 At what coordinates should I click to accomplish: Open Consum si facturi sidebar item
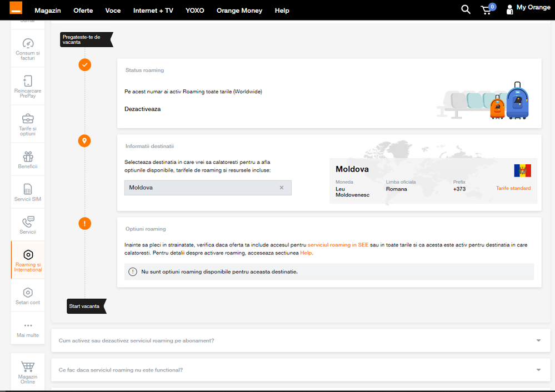pos(28,49)
